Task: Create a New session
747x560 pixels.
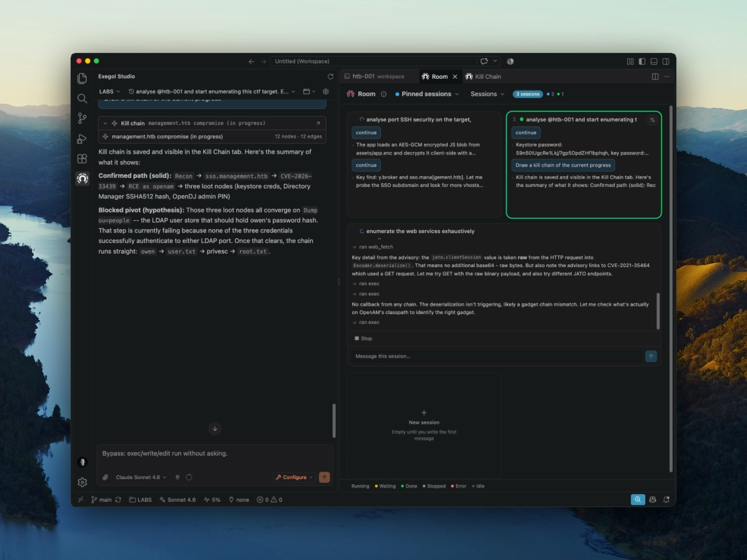Action: (424, 425)
